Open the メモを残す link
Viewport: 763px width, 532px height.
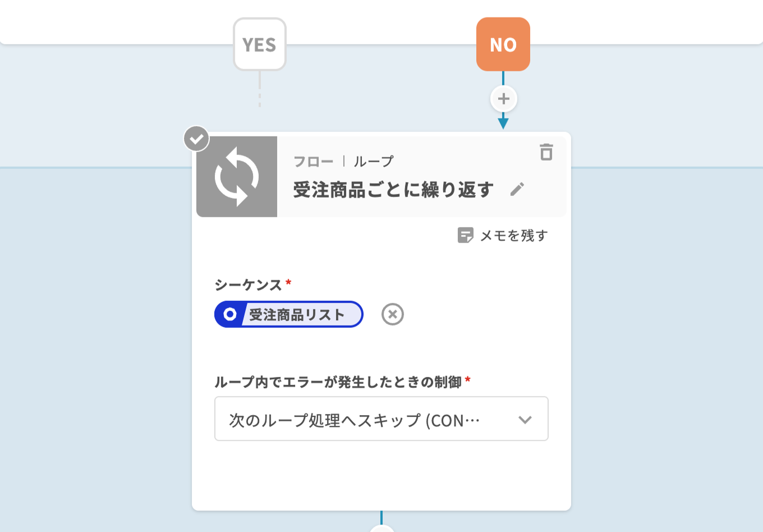[x=513, y=236]
